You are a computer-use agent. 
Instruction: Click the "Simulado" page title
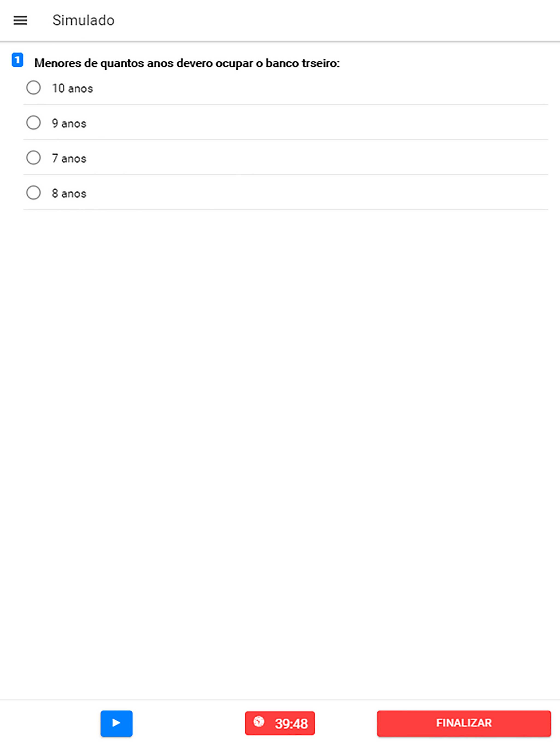[x=83, y=20]
